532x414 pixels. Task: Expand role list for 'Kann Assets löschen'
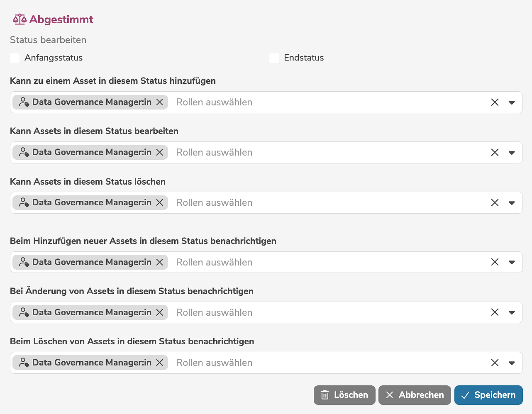coord(512,203)
